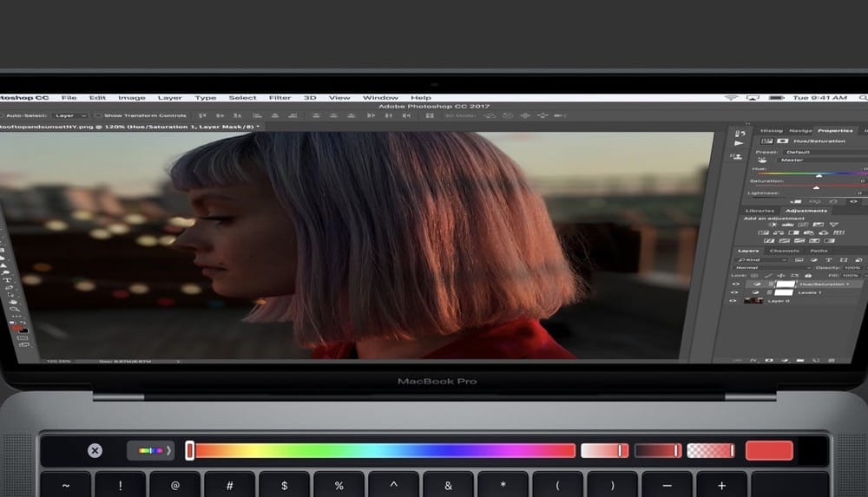Viewport: 868px width, 497px height.
Task: Click the rainbow hue slider on Touch Bar
Action: (382, 450)
